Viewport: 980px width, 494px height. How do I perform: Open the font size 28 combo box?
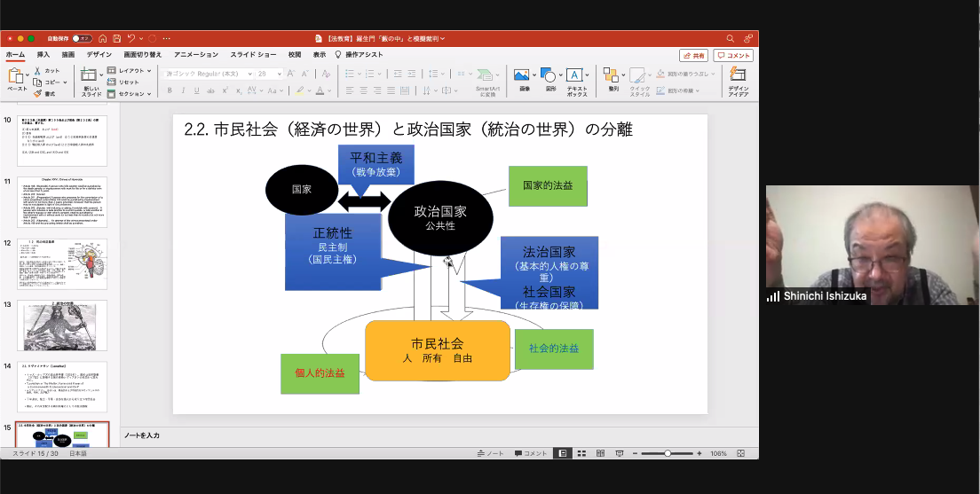click(269, 74)
